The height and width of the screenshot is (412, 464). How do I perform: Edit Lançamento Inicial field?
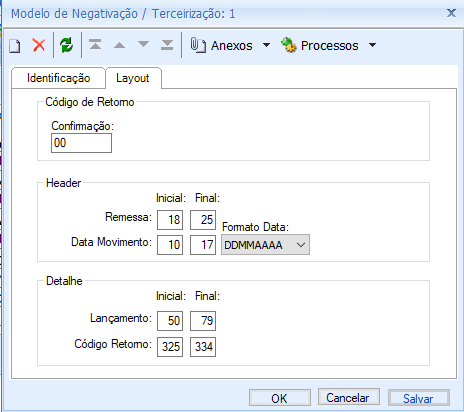tap(170, 321)
